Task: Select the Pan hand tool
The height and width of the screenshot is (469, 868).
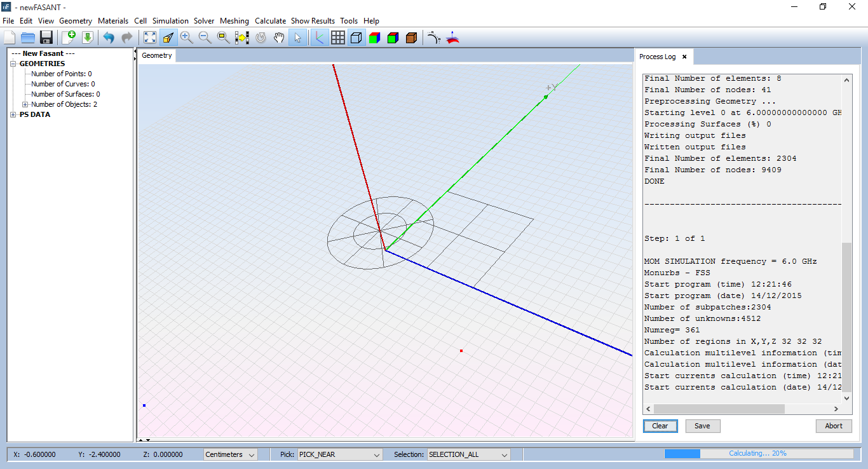Action: tap(279, 37)
